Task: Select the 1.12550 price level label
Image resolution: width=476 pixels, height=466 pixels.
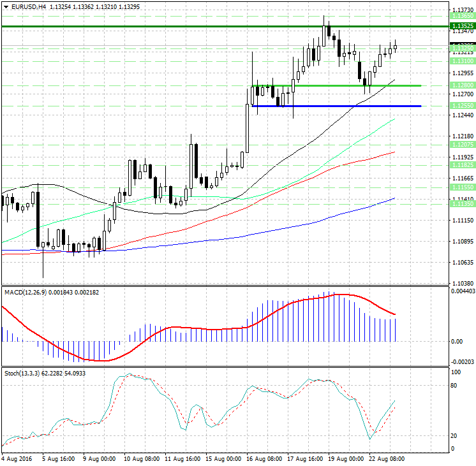Action: (463, 106)
